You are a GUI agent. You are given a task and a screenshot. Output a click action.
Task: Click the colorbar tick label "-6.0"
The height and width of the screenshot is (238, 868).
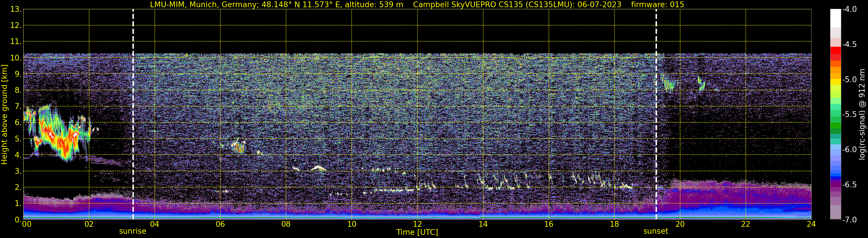[x=850, y=150]
